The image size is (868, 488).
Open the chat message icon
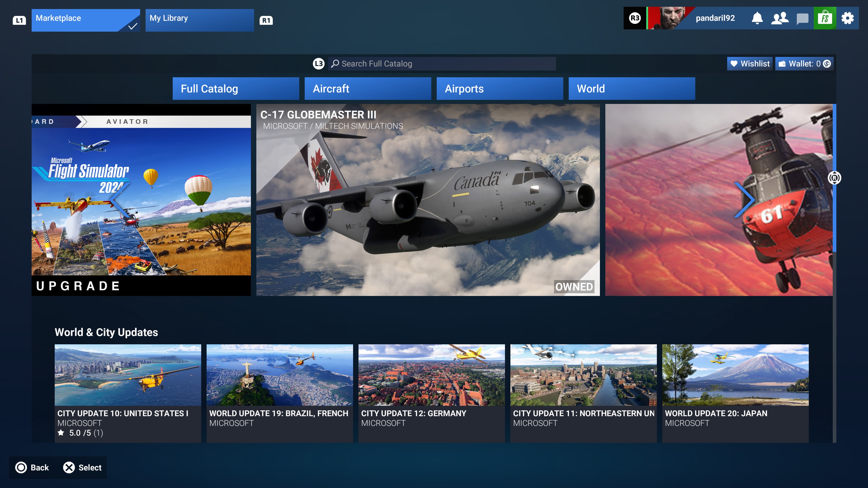pyautogui.click(x=802, y=19)
